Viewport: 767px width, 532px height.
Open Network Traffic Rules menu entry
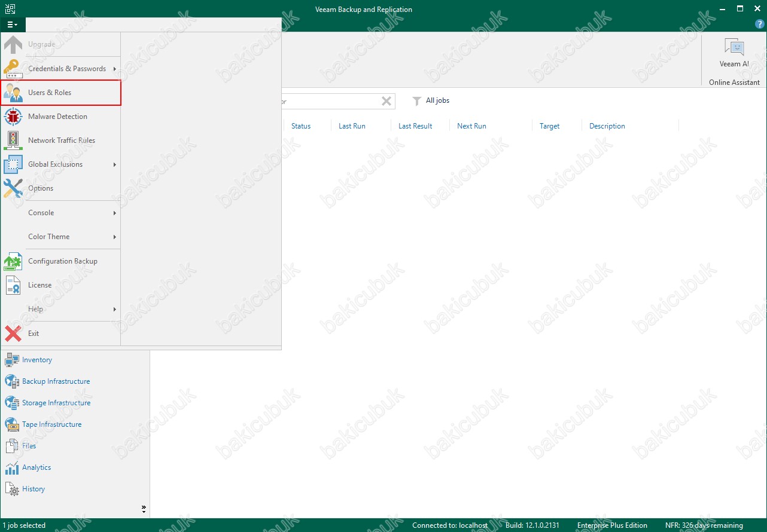coord(62,140)
